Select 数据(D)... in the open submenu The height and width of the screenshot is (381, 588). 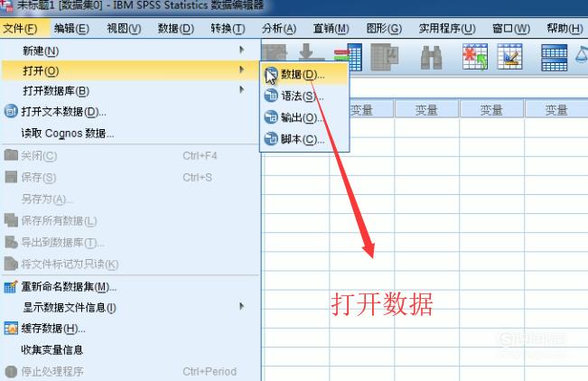point(304,75)
